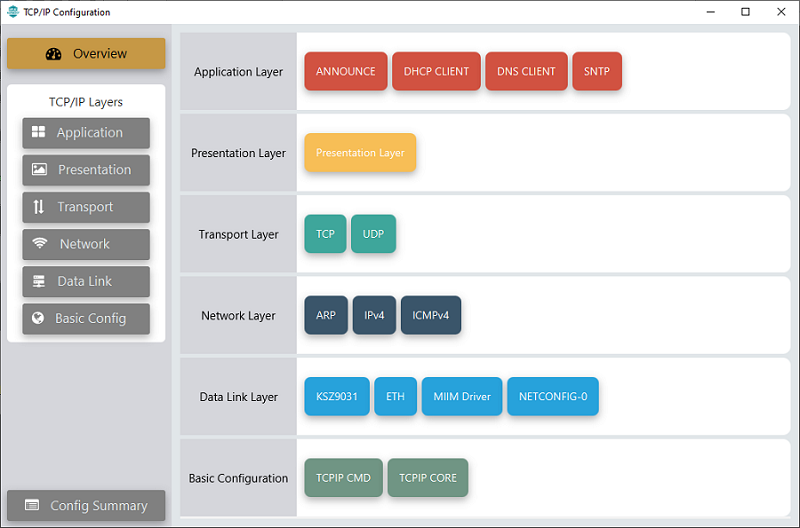Maximize the TCP/IP Configuration window
Screen dimensions: 800x528
(745, 12)
